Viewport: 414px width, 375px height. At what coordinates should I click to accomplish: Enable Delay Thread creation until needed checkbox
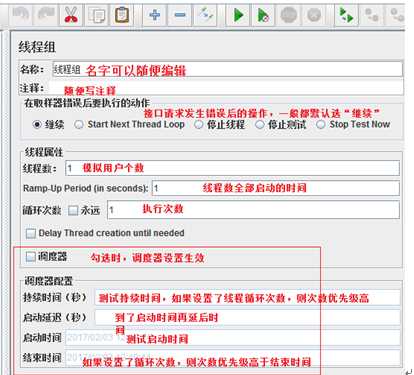pos(31,233)
